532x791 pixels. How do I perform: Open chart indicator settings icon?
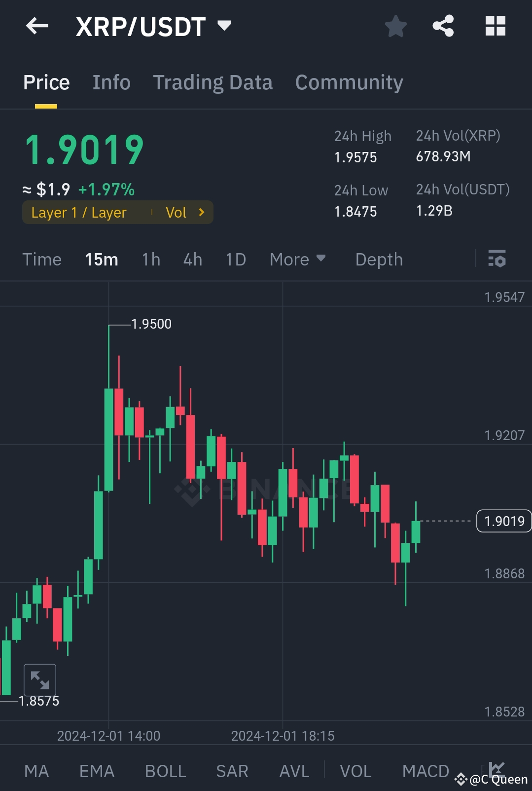[x=497, y=259]
